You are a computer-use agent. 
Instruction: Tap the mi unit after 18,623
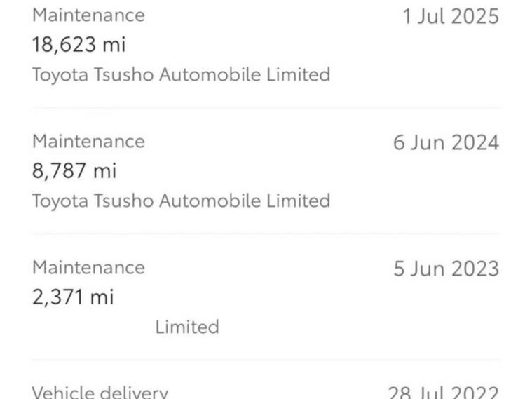pyautogui.click(x=114, y=45)
